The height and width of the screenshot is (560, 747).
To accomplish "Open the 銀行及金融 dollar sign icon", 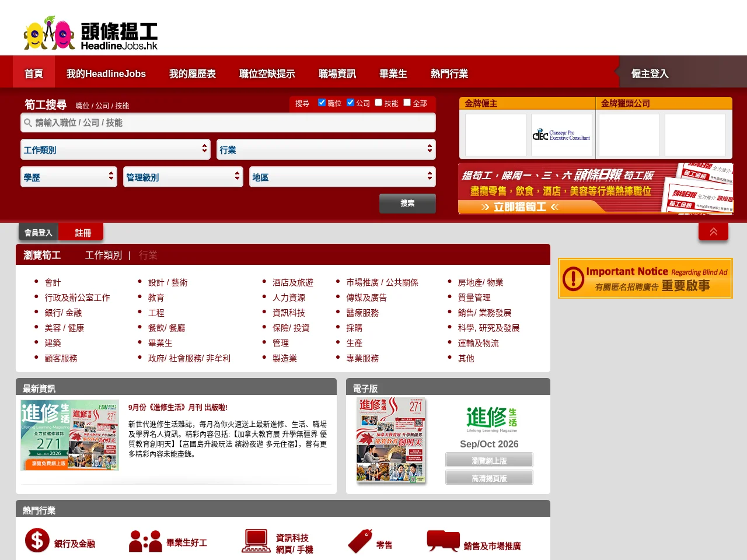I will 37,540.
